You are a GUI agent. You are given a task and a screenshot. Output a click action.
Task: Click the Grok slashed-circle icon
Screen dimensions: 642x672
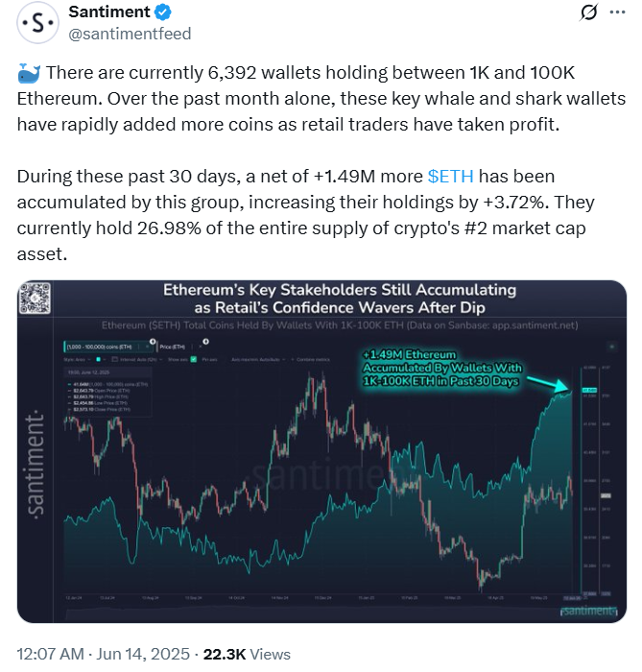[589, 12]
